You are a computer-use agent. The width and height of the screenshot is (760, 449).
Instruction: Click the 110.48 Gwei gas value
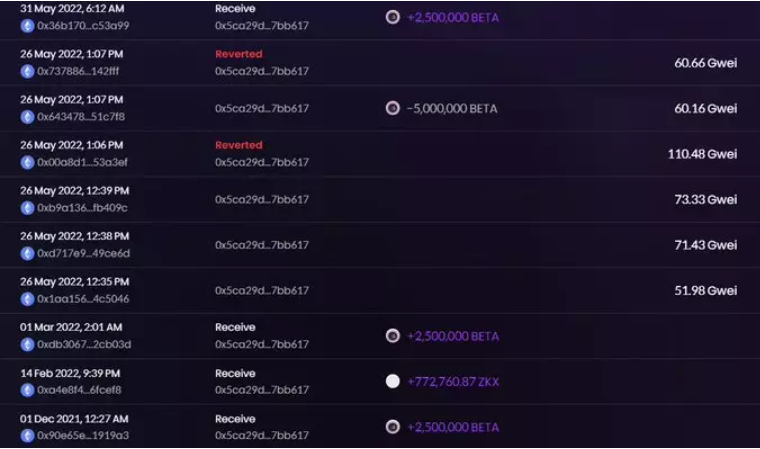click(x=702, y=154)
